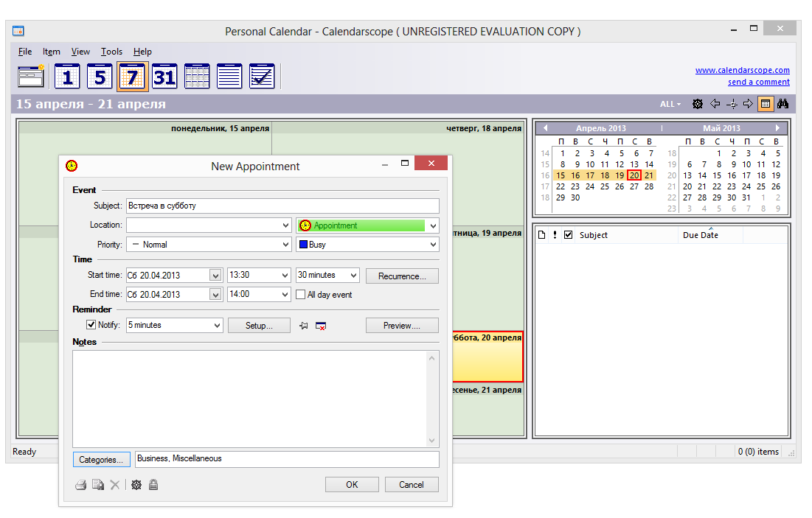Click the print icon in appointment dialog
The width and height of the screenshot is (812, 518).
81,485
